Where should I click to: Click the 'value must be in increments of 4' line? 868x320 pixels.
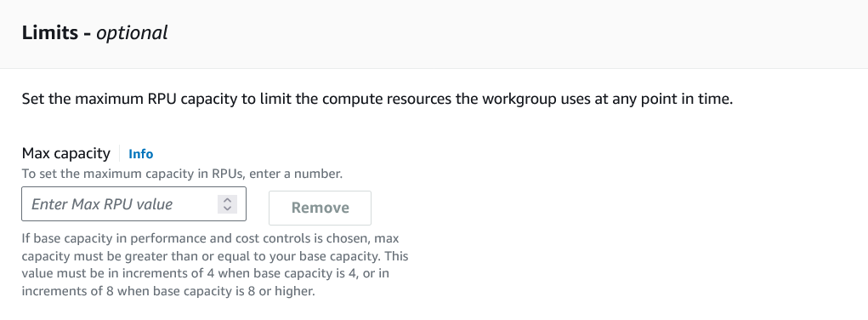[206, 273]
